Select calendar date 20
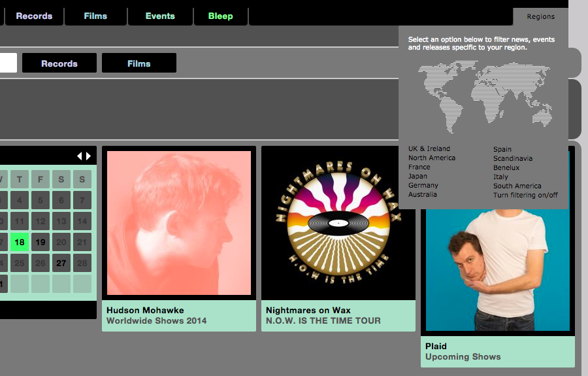Screen dimensions: 588x376 (61, 243)
